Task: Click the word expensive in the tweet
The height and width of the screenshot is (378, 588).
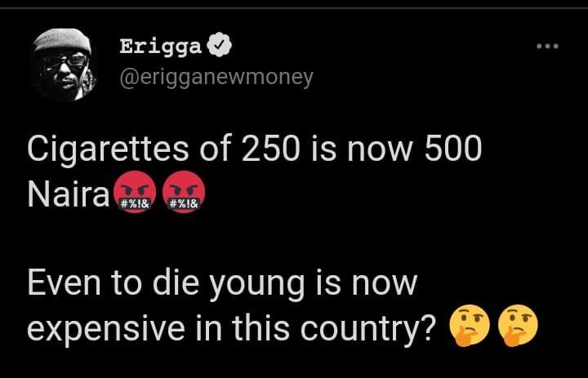Action: pos(106,329)
